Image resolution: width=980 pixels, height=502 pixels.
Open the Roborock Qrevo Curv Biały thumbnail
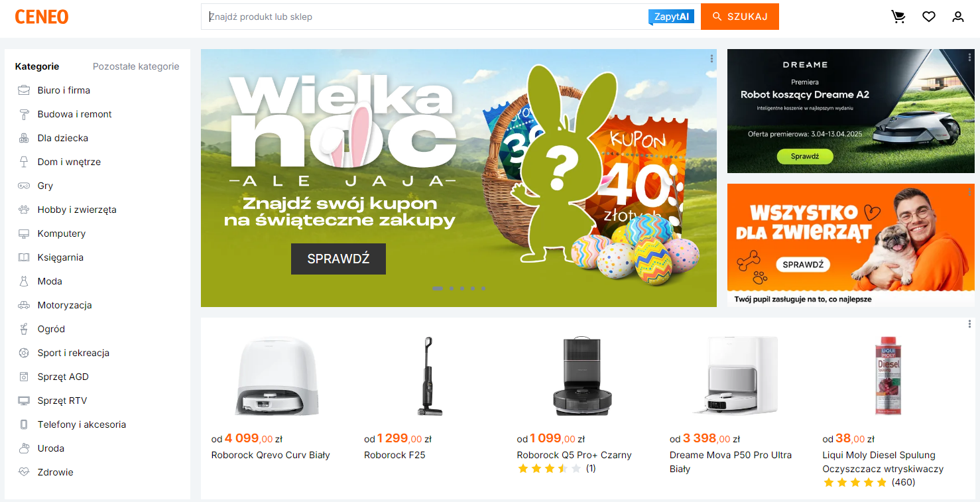pos(276,375)
